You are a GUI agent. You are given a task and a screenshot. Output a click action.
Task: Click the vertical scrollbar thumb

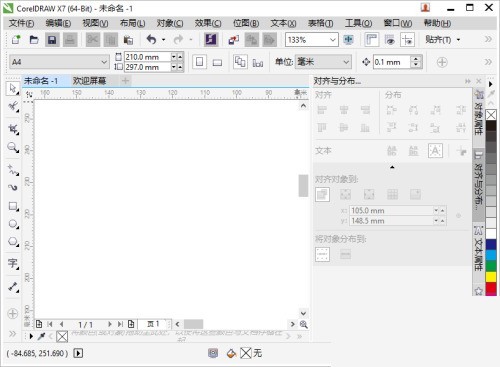303,186
